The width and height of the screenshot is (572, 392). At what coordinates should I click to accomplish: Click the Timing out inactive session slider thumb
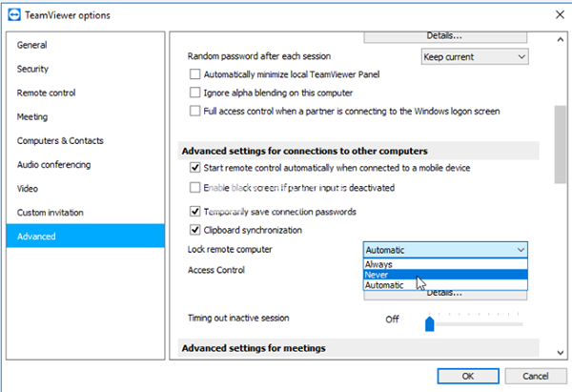(x=430, y=323)
